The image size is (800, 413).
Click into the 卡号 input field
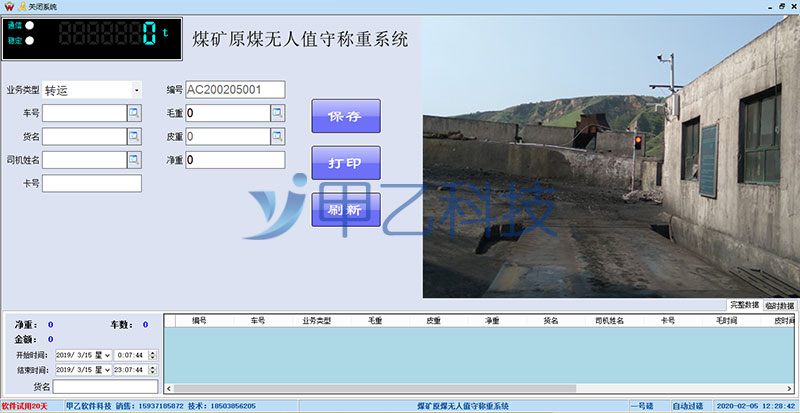[x=92, y=183]
